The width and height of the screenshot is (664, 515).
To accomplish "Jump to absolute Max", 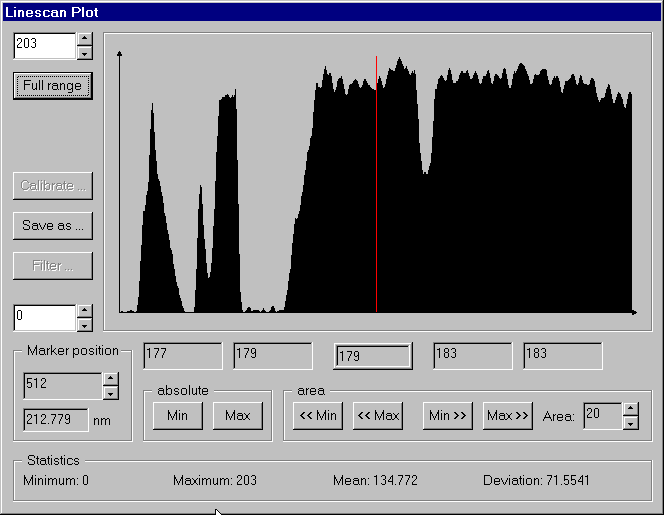I will pos(237,416).
